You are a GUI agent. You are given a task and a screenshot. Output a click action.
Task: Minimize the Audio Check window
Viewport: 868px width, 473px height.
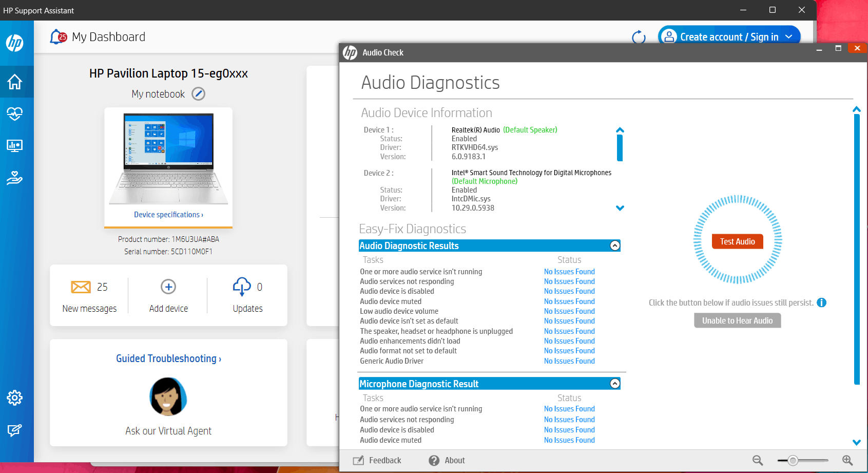point(819,49)
